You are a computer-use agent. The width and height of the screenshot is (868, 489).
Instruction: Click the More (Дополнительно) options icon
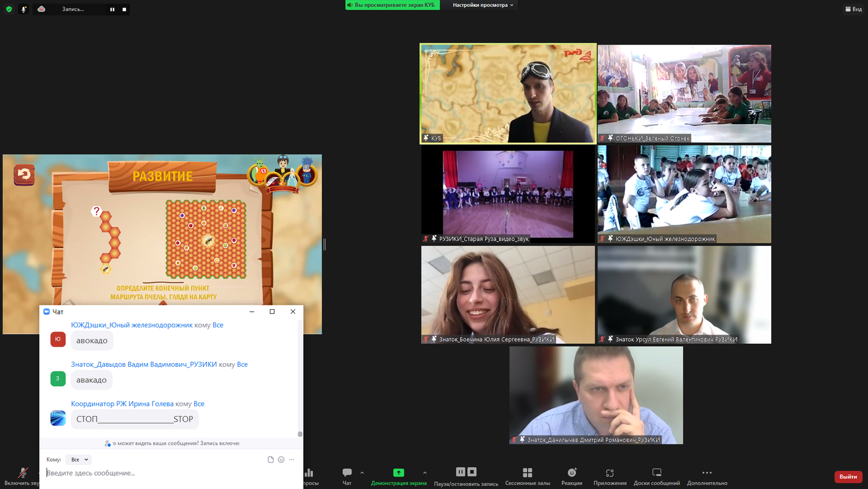[x=707, y=473]
